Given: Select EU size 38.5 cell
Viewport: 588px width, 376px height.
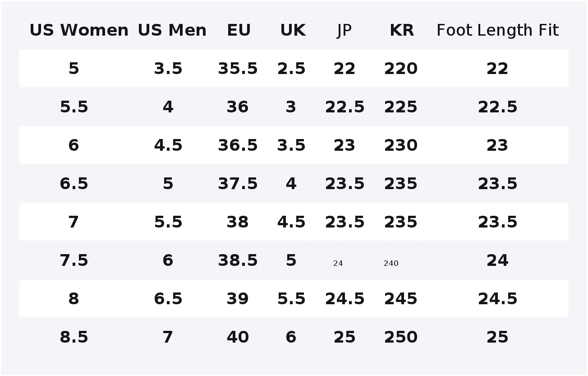Looking at the screenshot, I should [x=238, y=260].
